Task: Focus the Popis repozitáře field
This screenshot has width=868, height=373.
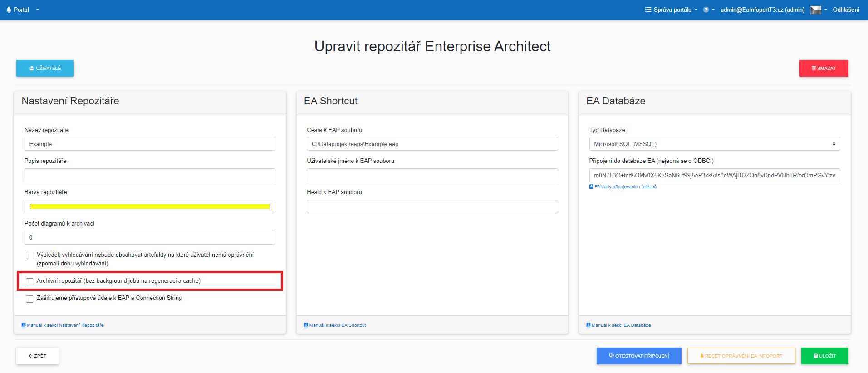Action: 150,175
